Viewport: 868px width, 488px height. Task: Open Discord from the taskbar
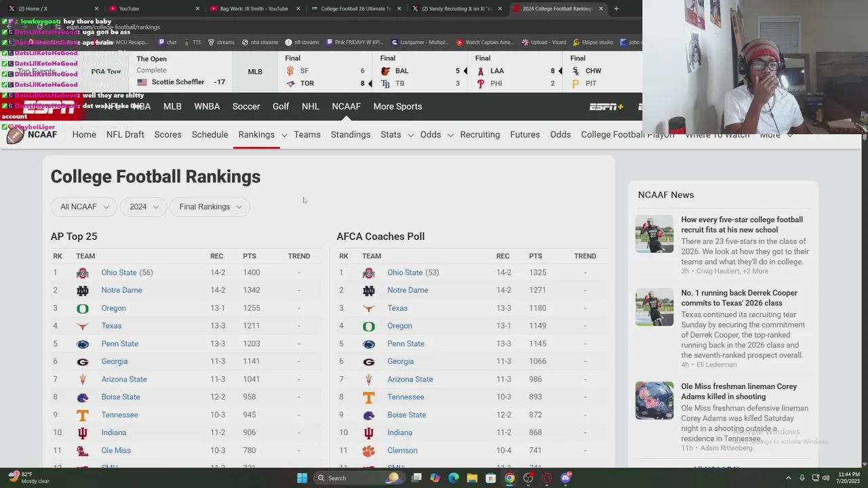(x=566, y=478)
